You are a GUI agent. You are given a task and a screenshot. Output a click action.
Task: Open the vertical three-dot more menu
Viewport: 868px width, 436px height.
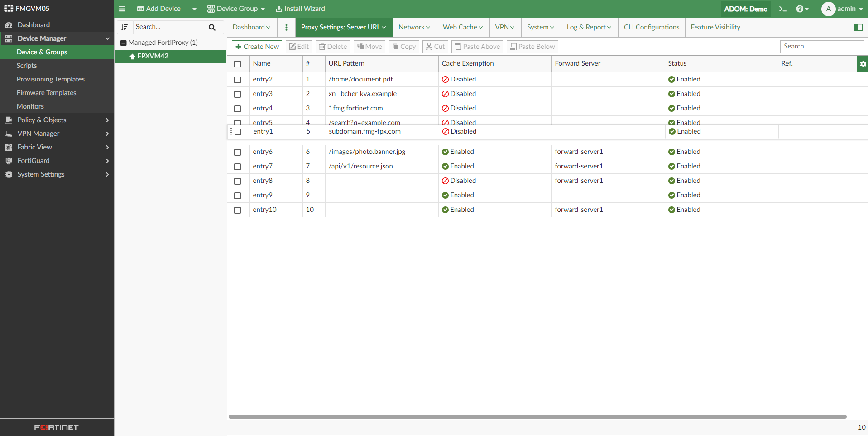pos(286,27)
